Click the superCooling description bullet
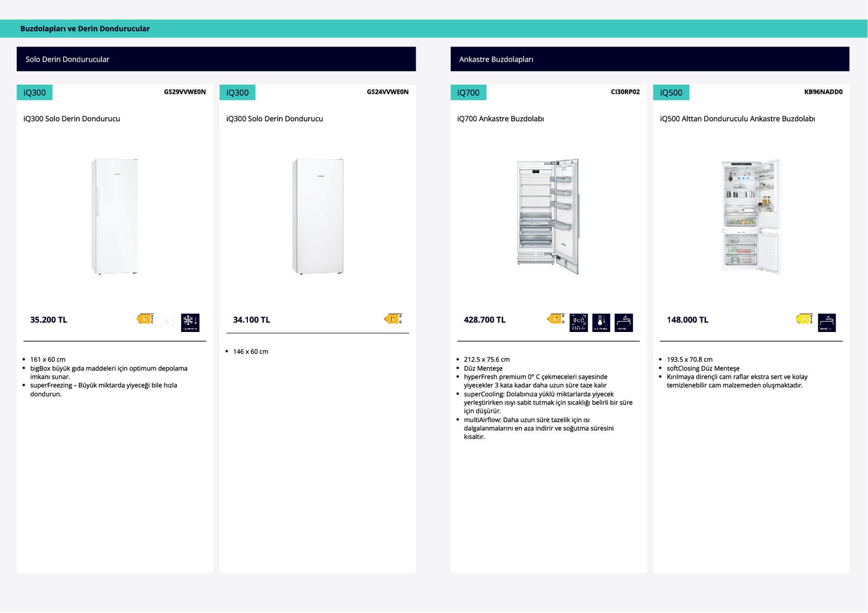This screenshot has width=868, height=613. (x=548, y=403)
